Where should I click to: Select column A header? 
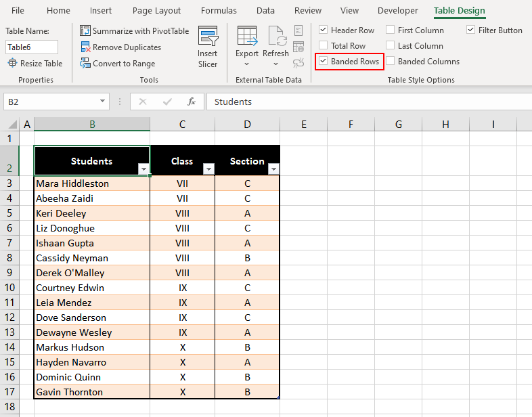pyautogui.click(x=27, y=124)
